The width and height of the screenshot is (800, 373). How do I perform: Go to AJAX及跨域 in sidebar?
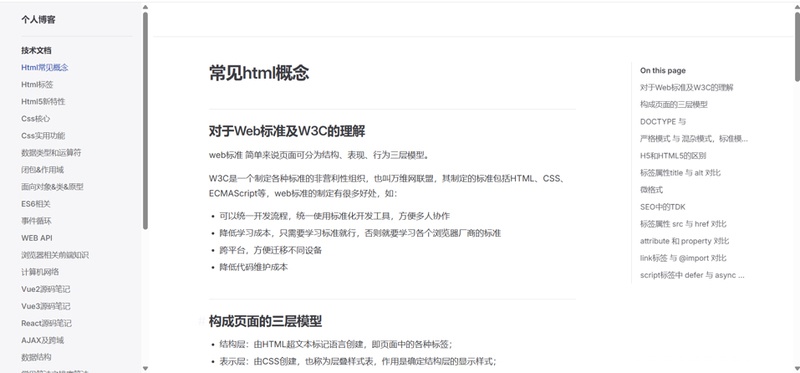(x=42, y=340)
